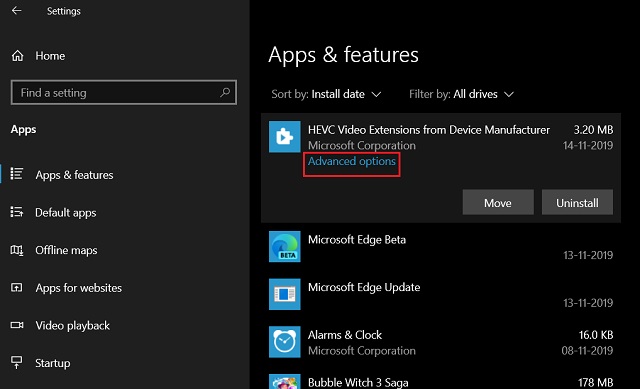Click the Apps category heading in sidebar
The image size is (640, 389).
23,130
